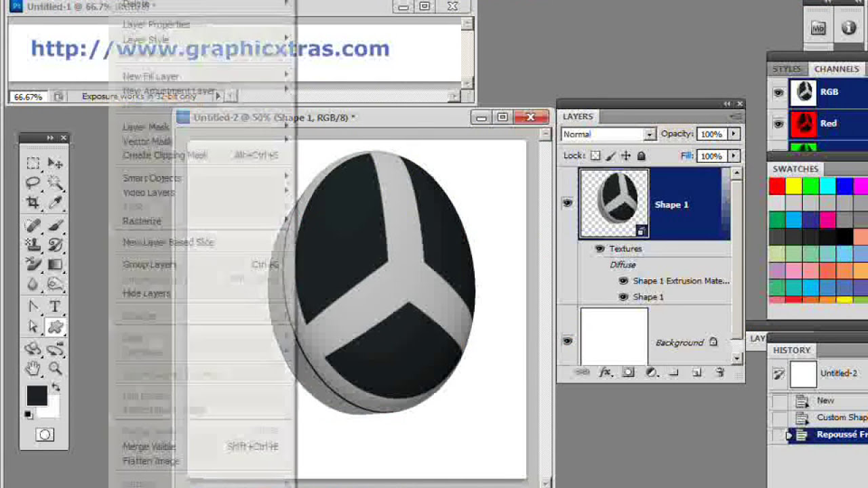Add a layer mask
This screenshot has width=868, height=488.
coord(628,372)
